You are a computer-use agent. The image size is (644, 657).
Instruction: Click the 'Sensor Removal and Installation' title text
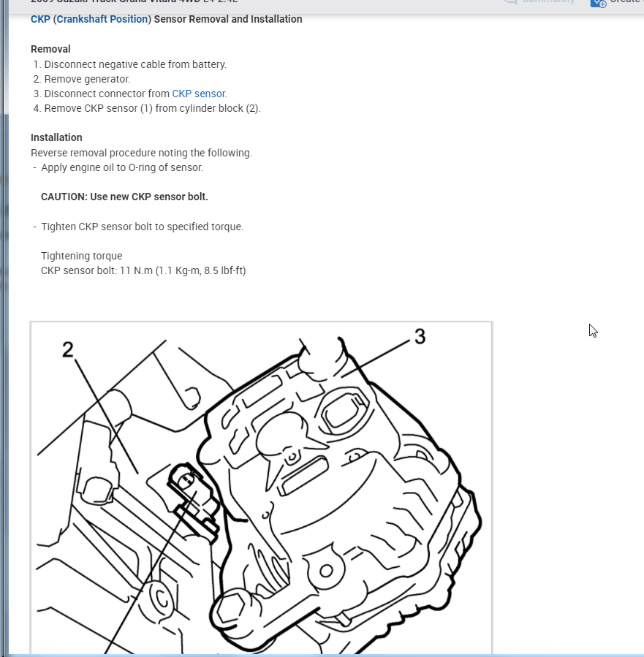coord(228,19)
